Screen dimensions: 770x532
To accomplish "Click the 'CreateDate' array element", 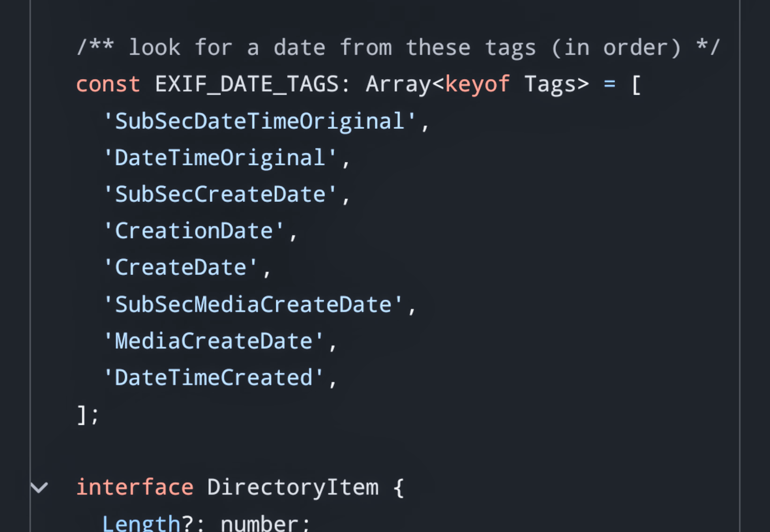I will pyautogui.click(x=180, y=267).
